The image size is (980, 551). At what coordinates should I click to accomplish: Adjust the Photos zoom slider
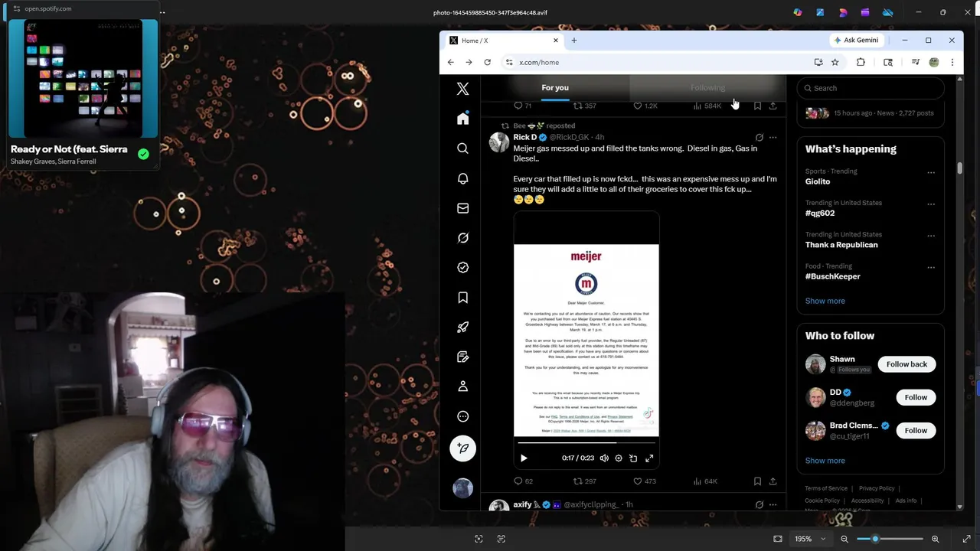point(889,539)
